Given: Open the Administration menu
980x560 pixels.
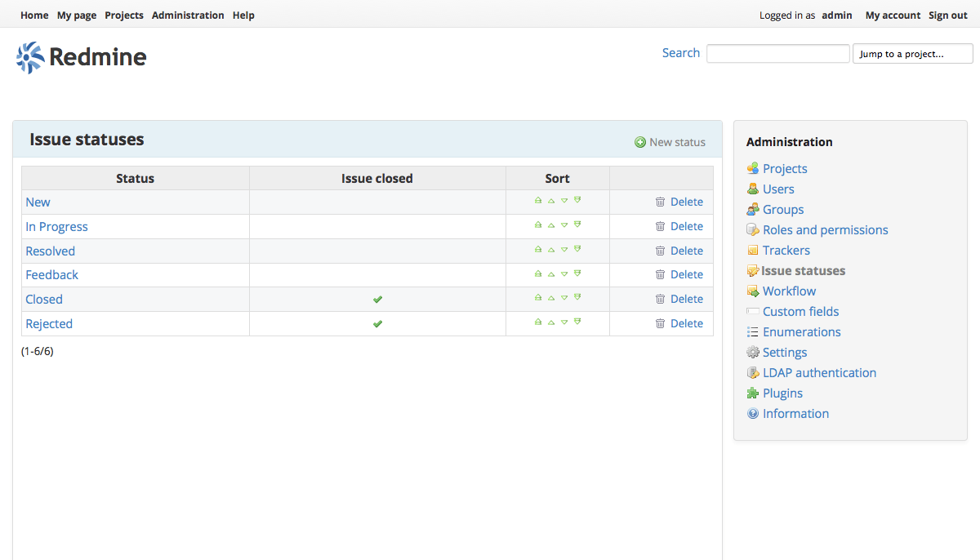Looking at the screenshot, I should [x=188, y=15].
